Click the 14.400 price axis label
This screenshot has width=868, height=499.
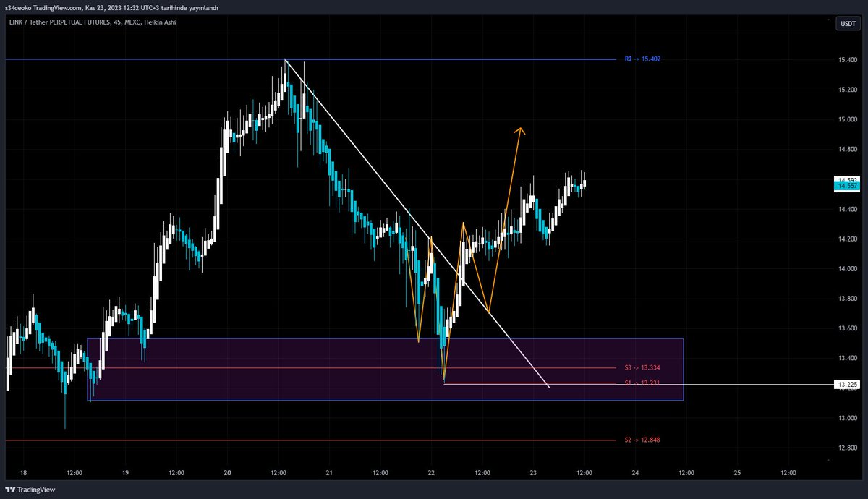pyautogui.click(x=847, y=209)
